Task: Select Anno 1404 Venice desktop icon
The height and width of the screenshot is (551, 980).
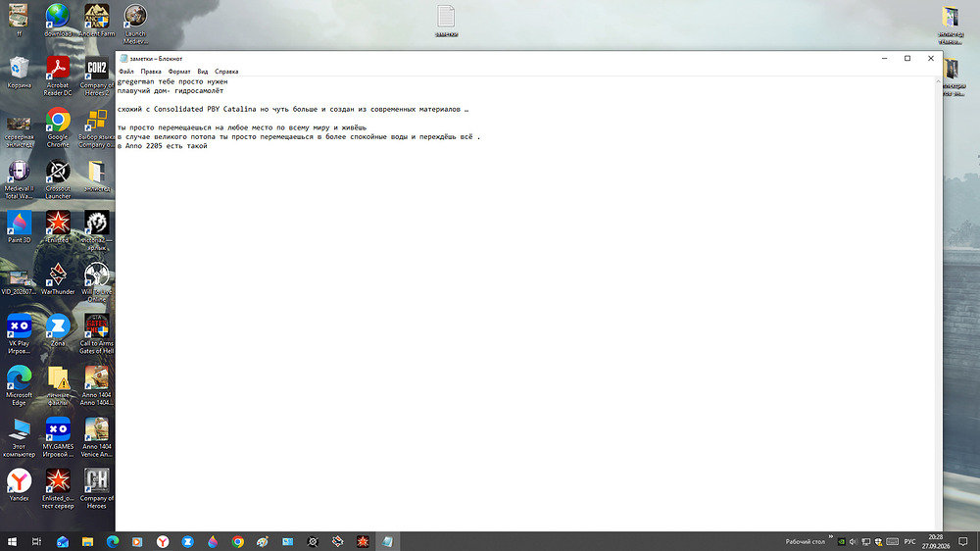Action: pyautogui.click(x=96, y=438)
